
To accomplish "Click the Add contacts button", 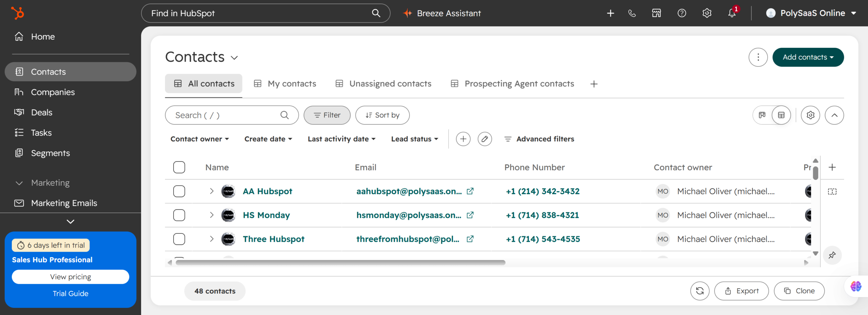I will (808, 57).
